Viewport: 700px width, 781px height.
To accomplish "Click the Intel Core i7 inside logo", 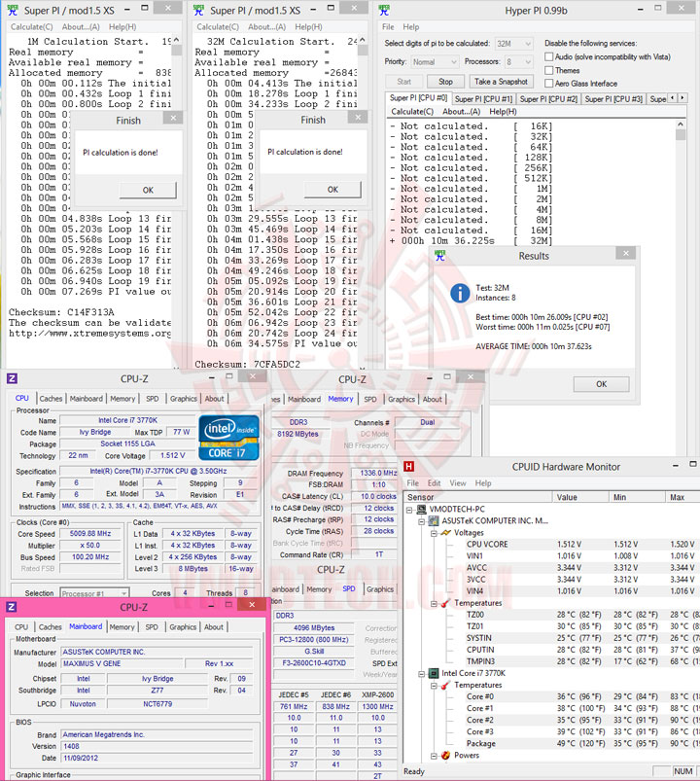I will point(228,438).
